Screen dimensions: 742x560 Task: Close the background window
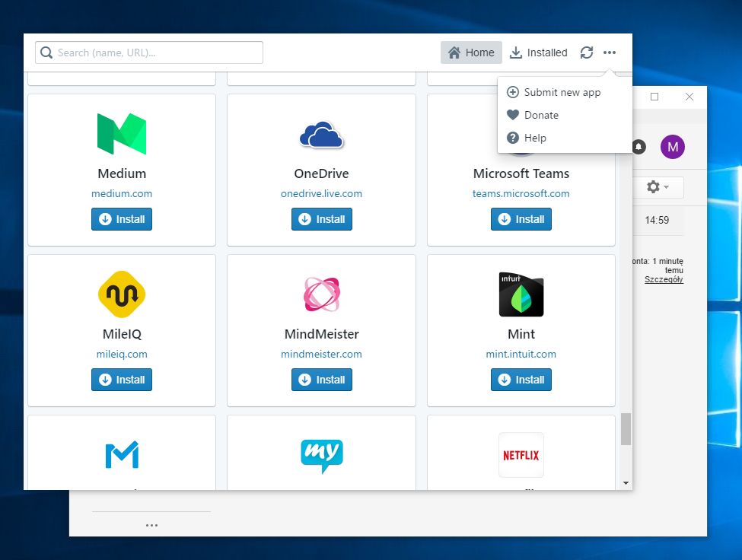pyautogui.click(x=689, y=97)
